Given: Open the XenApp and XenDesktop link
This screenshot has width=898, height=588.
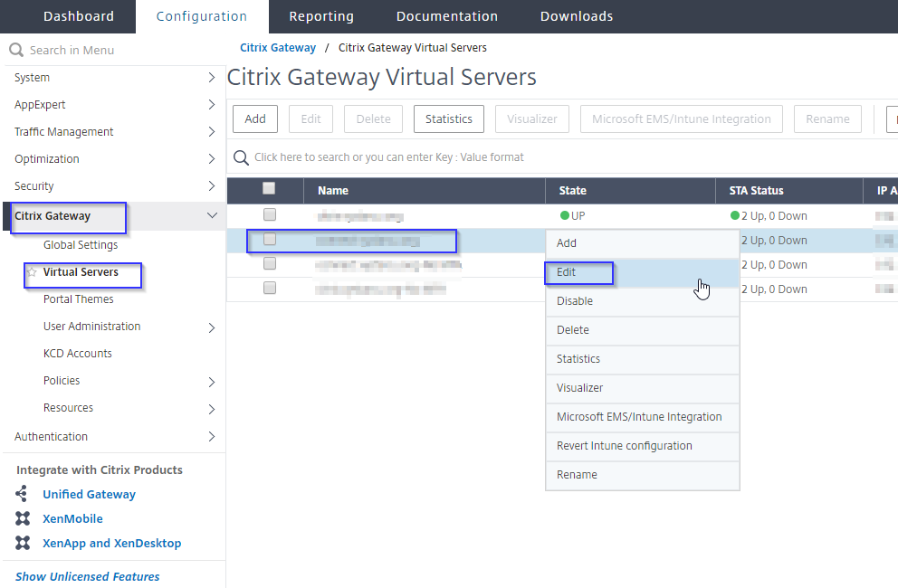Looking at the screenshot, I should pos(111,544).
